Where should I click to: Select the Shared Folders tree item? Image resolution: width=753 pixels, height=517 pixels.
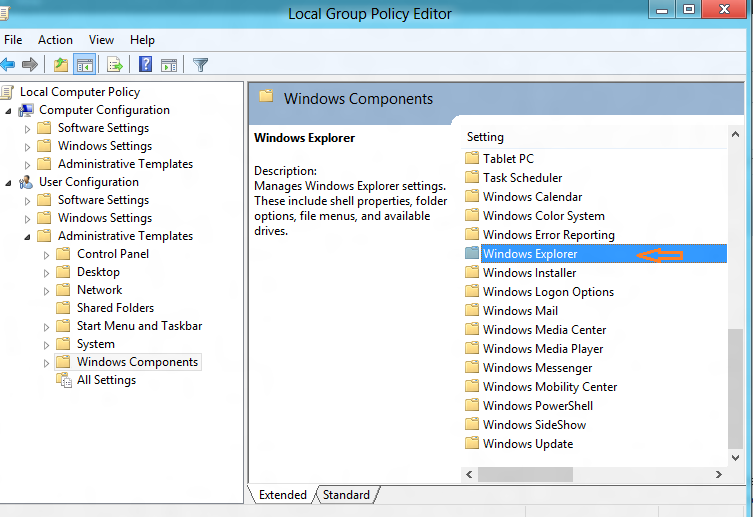point(115,308)
